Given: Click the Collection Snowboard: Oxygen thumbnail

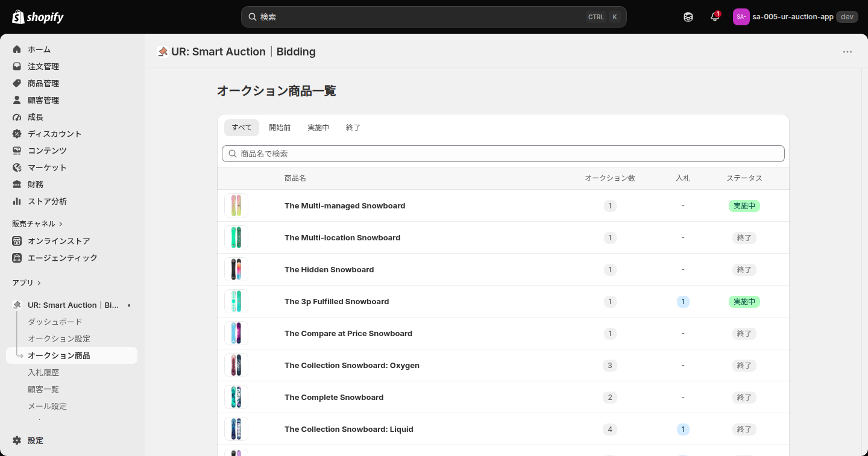Looking at the screenshot, I should point(236,365).
